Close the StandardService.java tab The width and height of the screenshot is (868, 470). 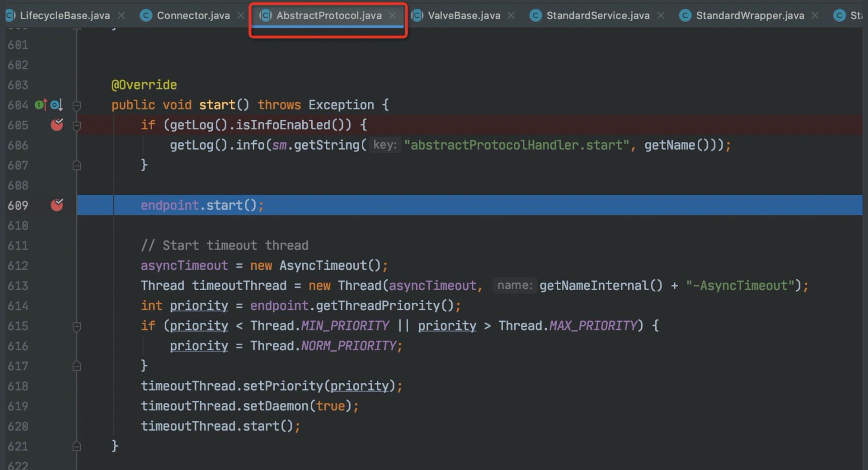660,16
